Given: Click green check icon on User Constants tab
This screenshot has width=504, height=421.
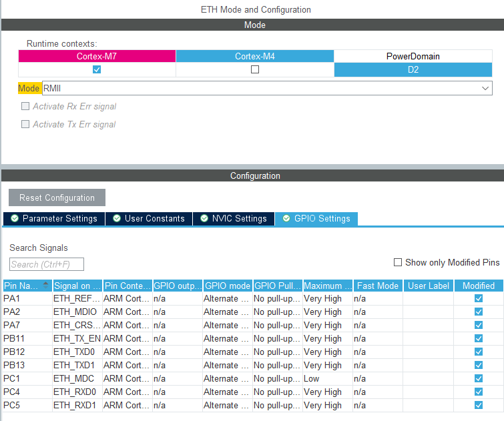Looking at the screenshot, I should pos(117,219).
